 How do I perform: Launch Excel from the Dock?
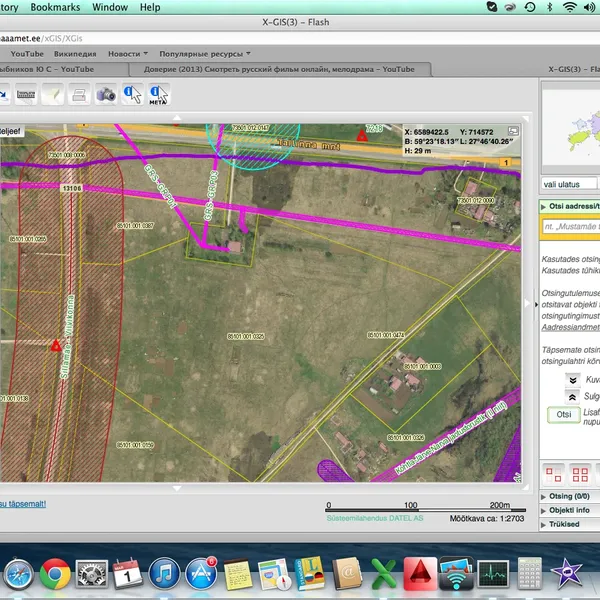(x=383, y=574)
